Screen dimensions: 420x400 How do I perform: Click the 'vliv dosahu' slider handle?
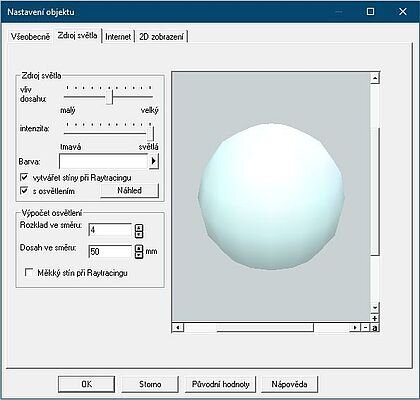pyautogui.click(x=110, y=97)
